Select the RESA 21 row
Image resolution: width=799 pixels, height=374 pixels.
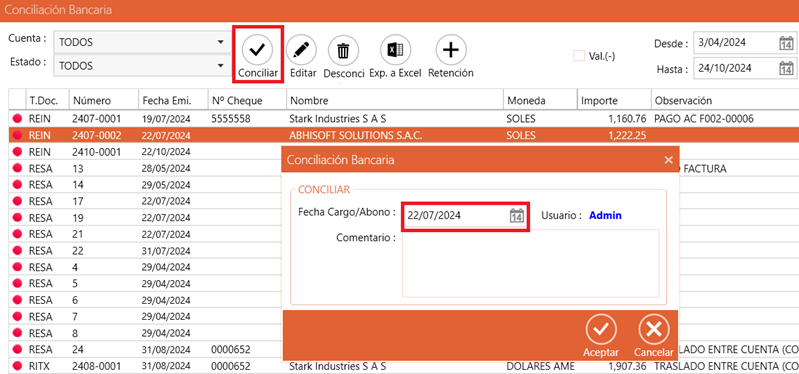pos(145,234)
